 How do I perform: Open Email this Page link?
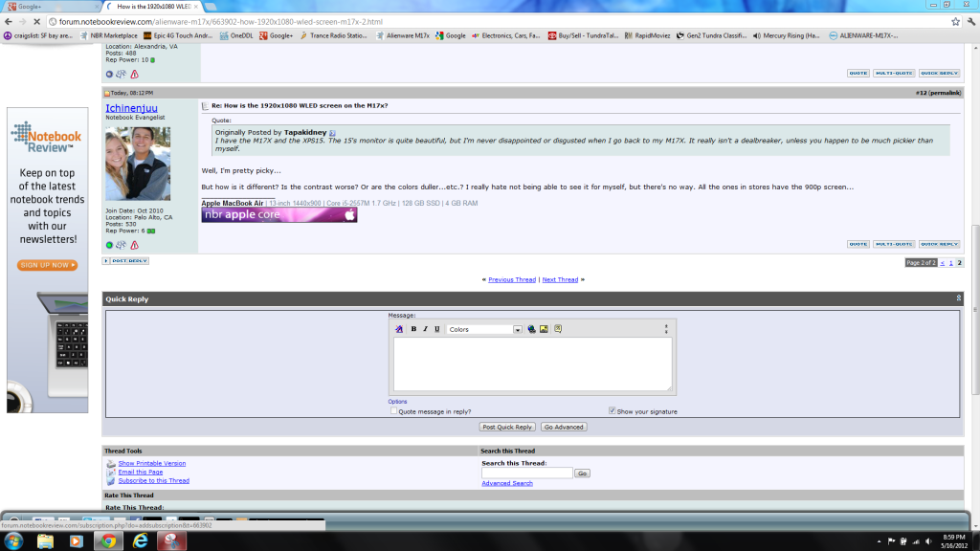(141, 473)
